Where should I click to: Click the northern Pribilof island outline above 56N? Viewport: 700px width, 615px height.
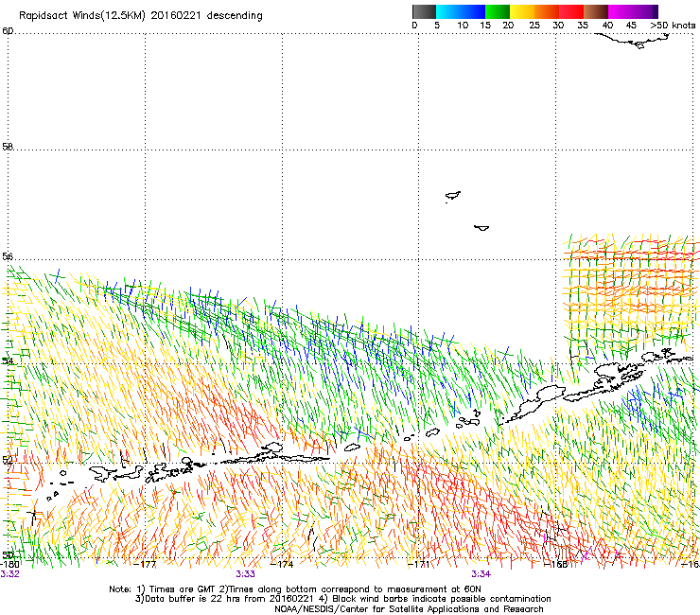pyautogui.click(x=453, y=196)
